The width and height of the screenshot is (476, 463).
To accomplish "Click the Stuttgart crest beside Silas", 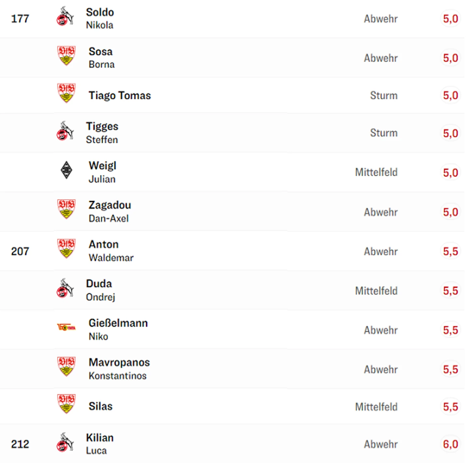I will pos(66,404).
